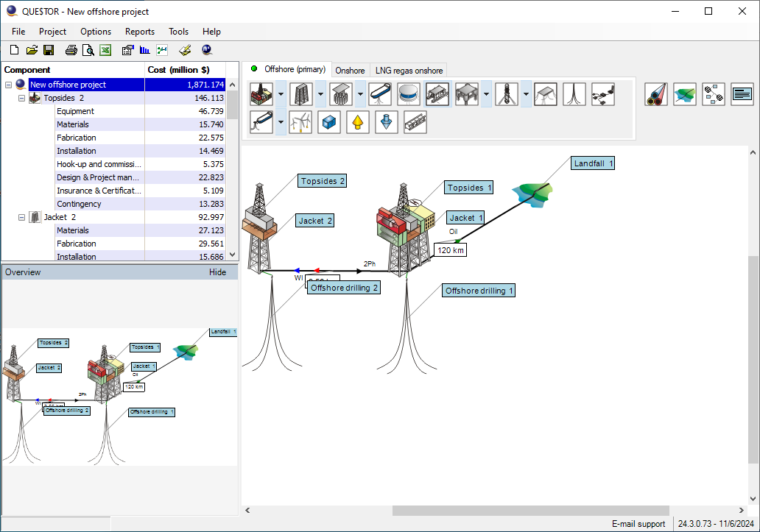This screenshot has width=760, height=532.
Task: Add offshore drilling wells component
Action: tap(574, 94)
